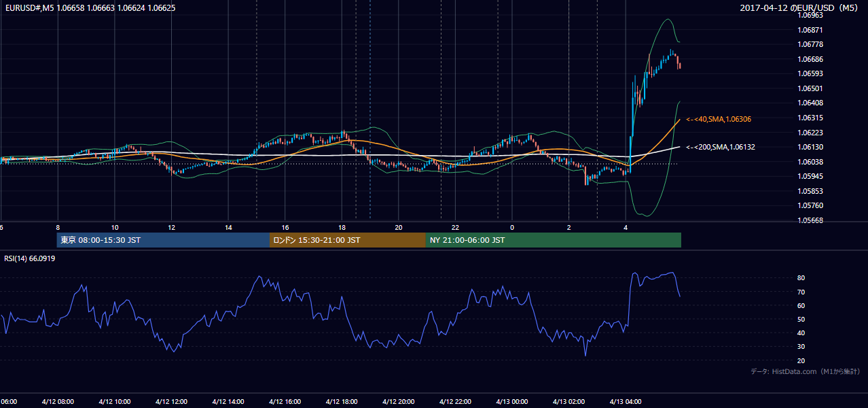
Task: Click RSI axis level 20
Action: (801, 360)
